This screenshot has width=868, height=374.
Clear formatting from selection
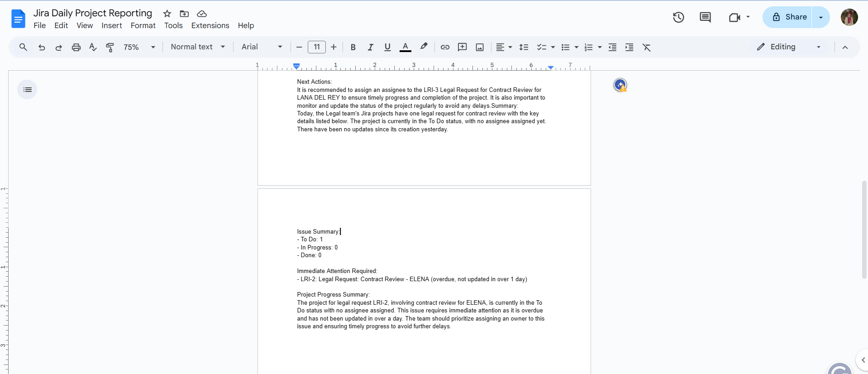click(x=647, y=47)
